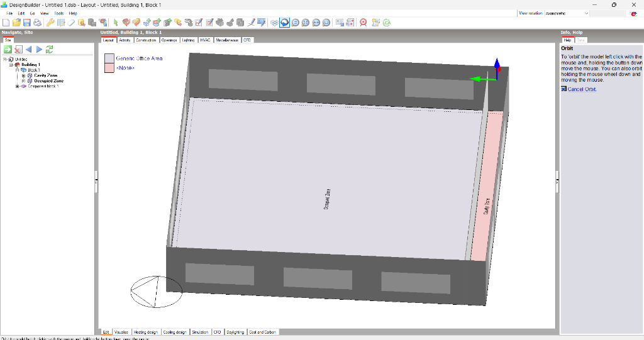Open the Cost and Carbon bottom tab
This screenshot has height=340, width=644.
[x=263, y=332]
